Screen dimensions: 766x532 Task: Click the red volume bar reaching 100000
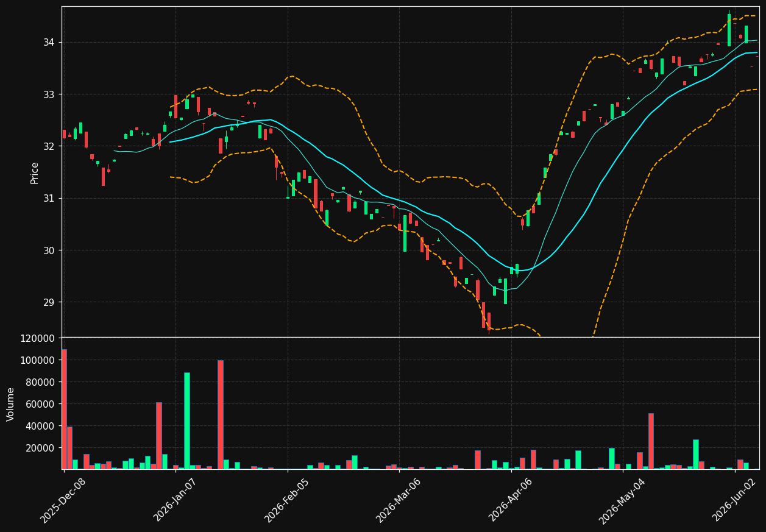point(221,414)
